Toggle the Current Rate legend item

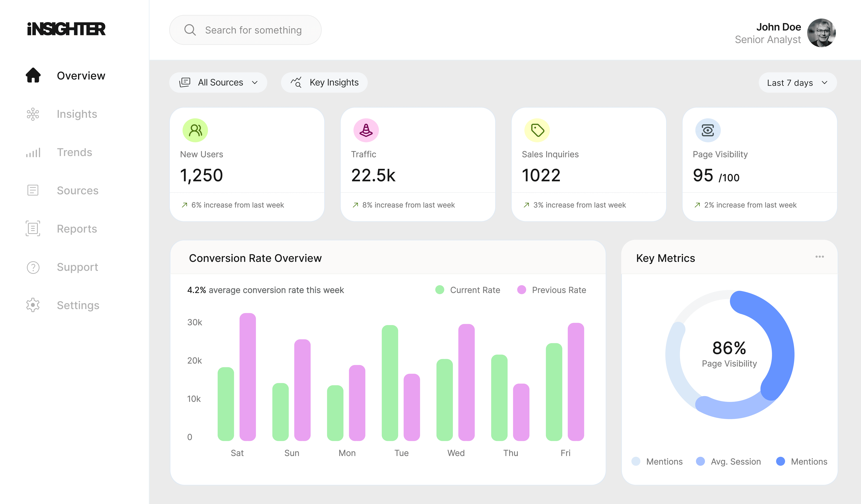coord(468,290)
